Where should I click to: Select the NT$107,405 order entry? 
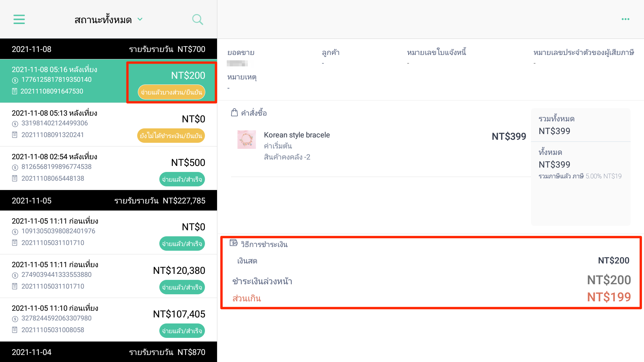(x=108, y=319)
